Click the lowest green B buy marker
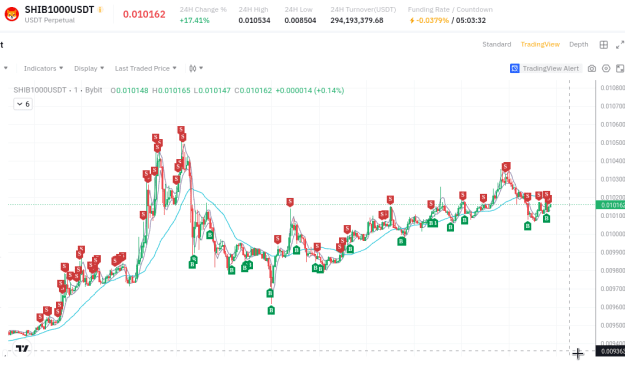The image size is (625, 370). tap(271, 310)
